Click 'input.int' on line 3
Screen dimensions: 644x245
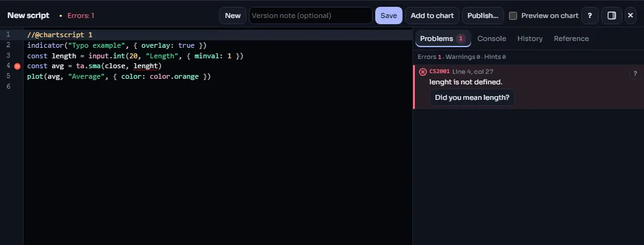point(107,55)
